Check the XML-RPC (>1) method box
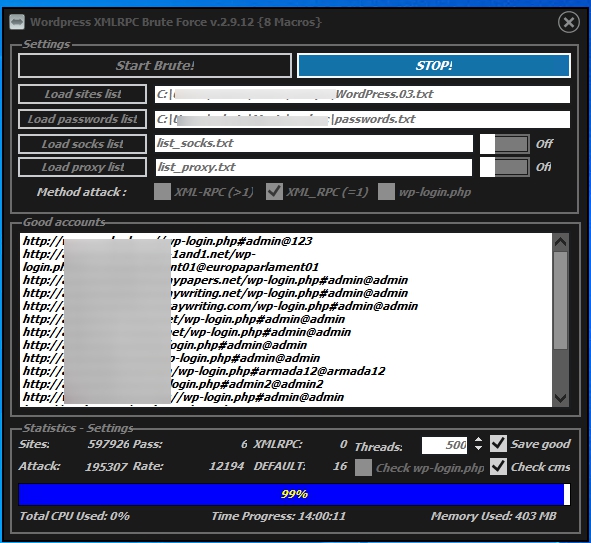Viewport: 591px width, 543px height. (x=162, y=192)
